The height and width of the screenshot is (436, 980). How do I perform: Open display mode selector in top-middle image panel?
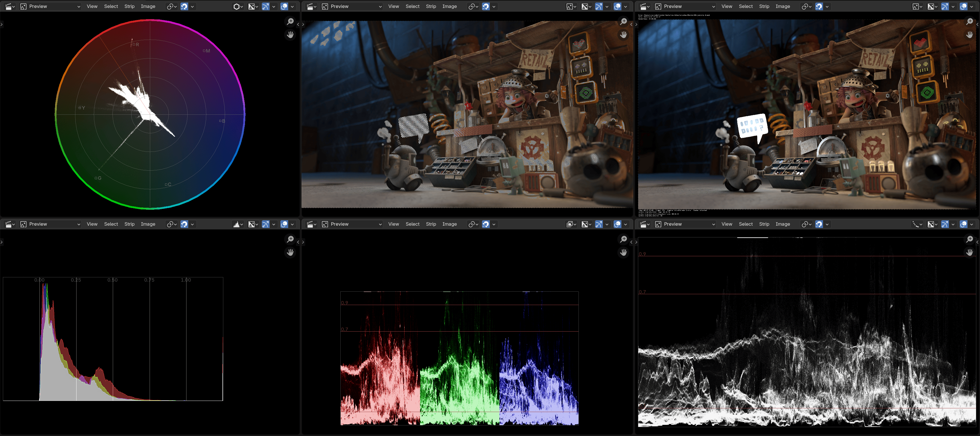[x=571, y=7]
